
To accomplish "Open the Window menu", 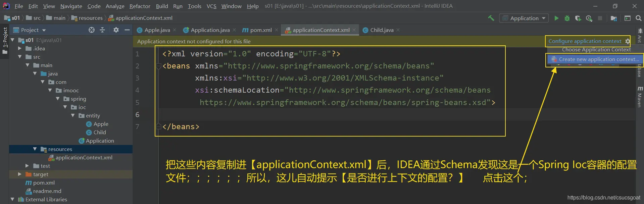I will coord(231,6).
